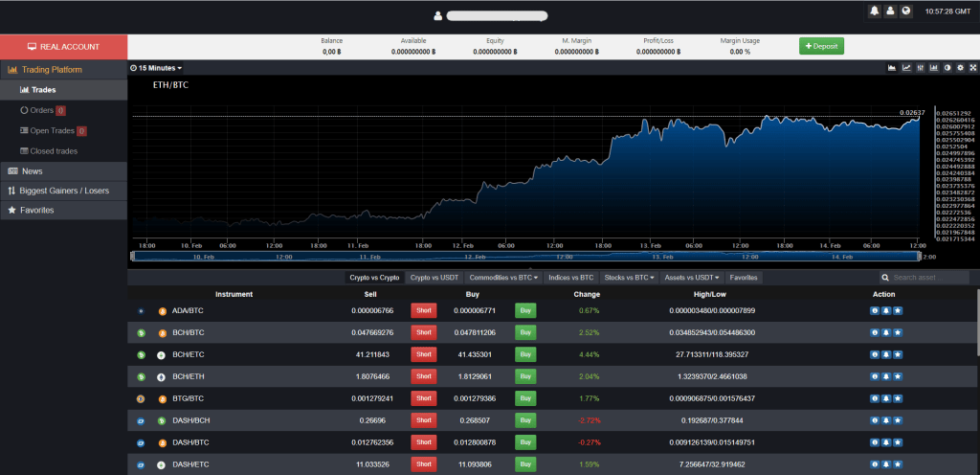Add DASH/ETC to favorites
This screenshot has height=475, width=980.
pyautogui.click(x=898, y=464)
